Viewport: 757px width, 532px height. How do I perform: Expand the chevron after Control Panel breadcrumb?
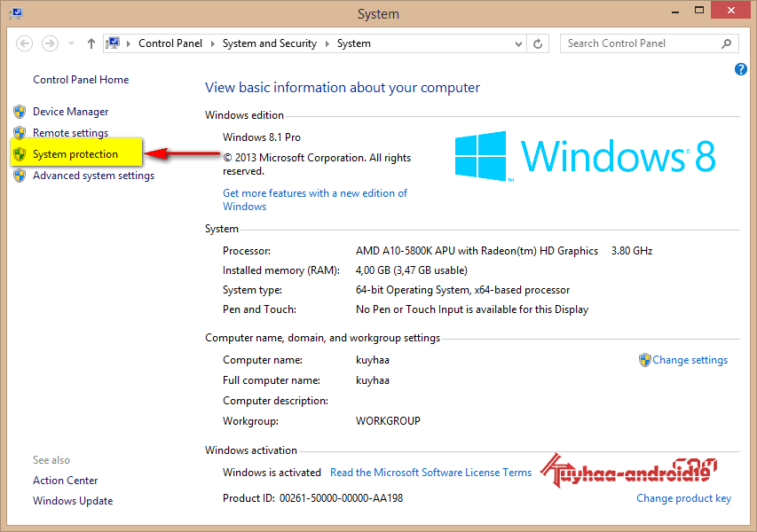(212, 43)
